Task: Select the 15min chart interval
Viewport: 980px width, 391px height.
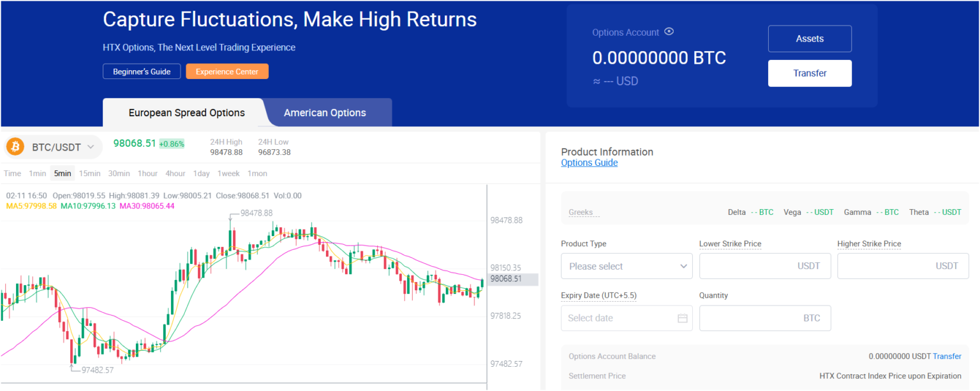Action: pos(89,173)
